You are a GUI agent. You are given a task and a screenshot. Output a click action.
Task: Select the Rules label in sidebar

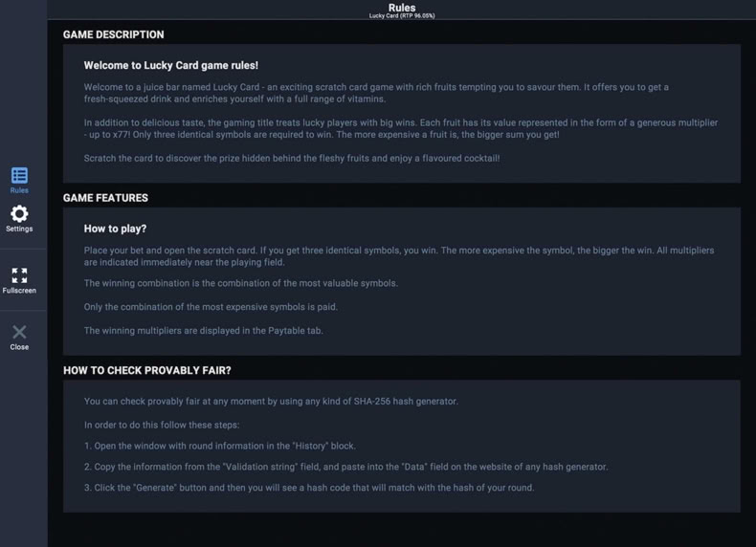pos(19,190)
